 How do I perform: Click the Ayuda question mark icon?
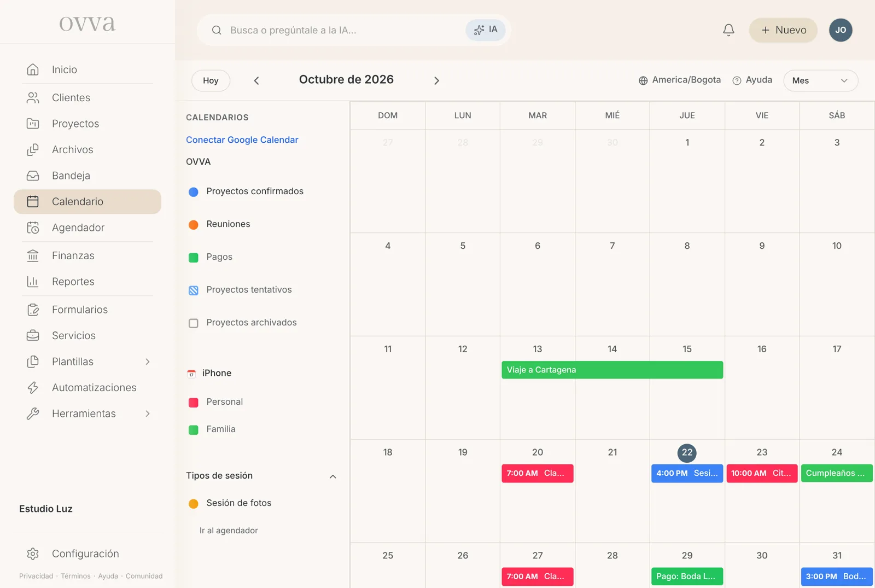[737, 80]
